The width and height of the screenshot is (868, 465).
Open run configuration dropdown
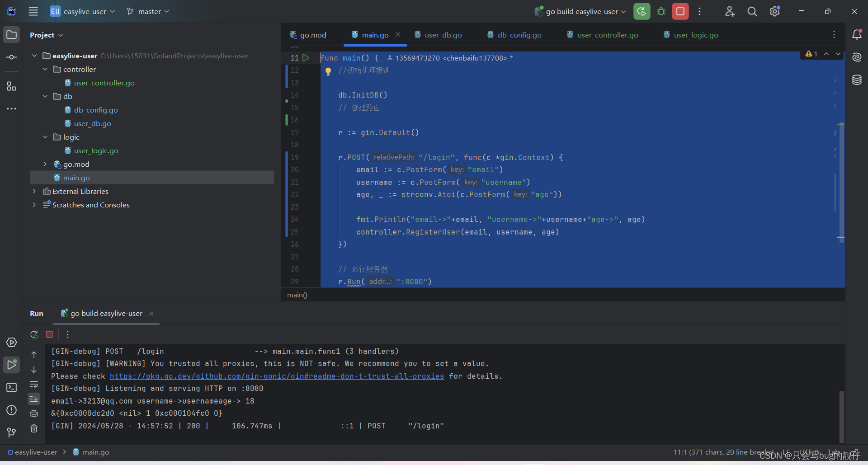580,11
